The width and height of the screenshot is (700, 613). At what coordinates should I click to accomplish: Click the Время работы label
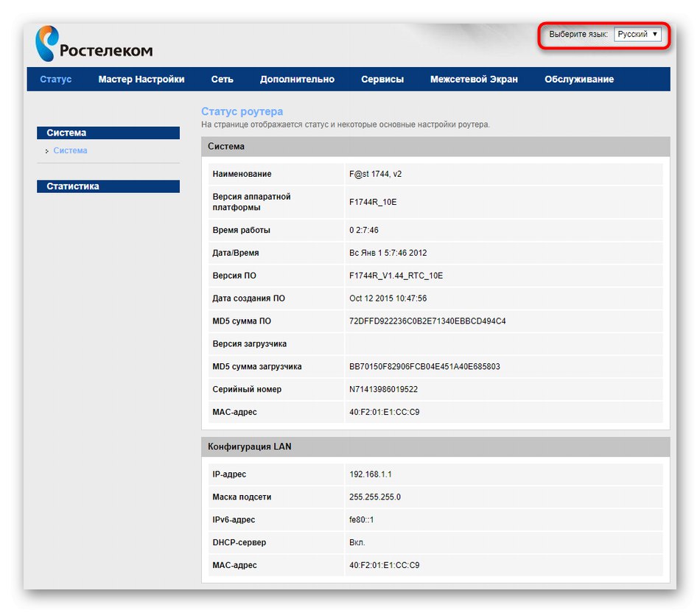click(241, 231)
